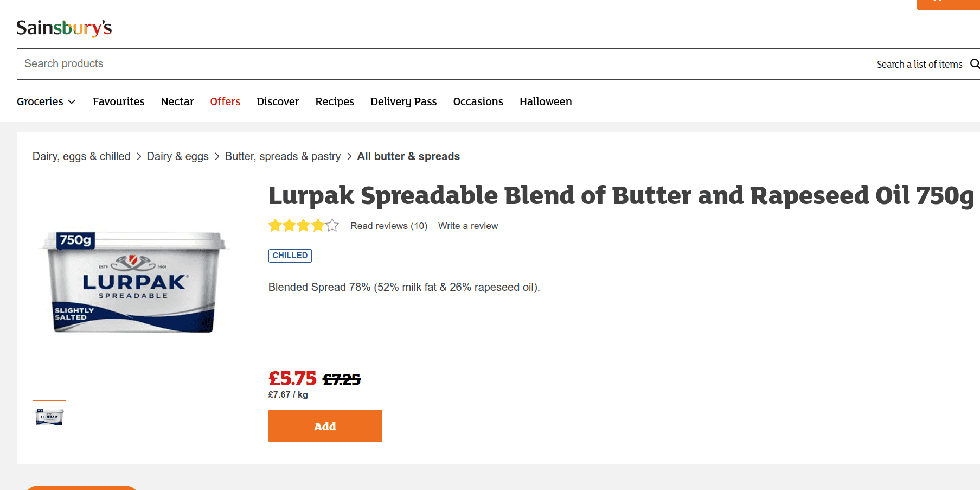Click the search magnifier icon
This screenshot has width=980, height=490.
pos(974,64)
